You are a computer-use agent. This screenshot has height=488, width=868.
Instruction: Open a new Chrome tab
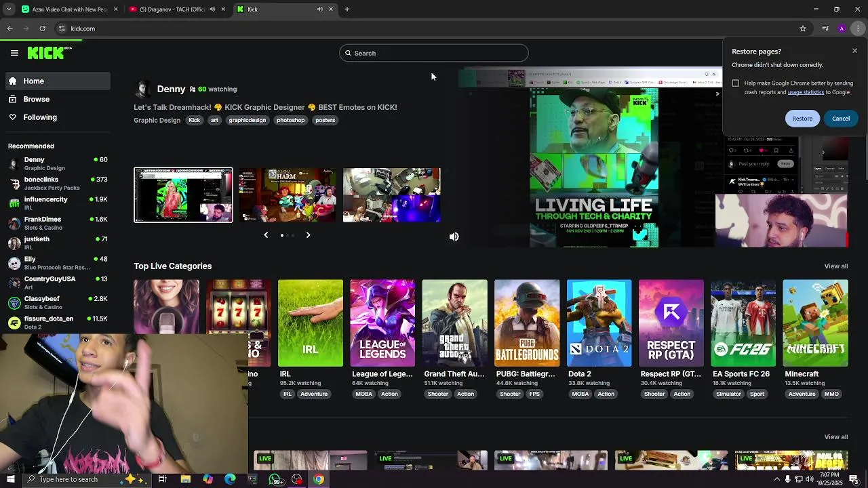(347, 9)
